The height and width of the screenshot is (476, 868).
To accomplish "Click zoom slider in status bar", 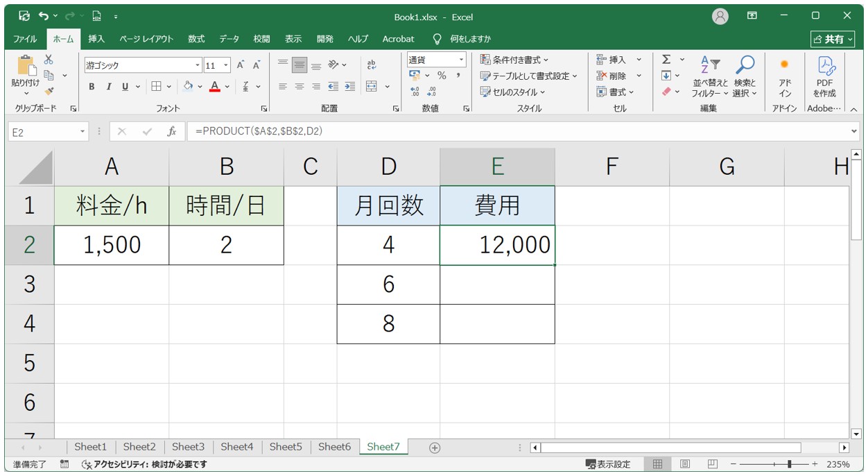I will 776,464.
